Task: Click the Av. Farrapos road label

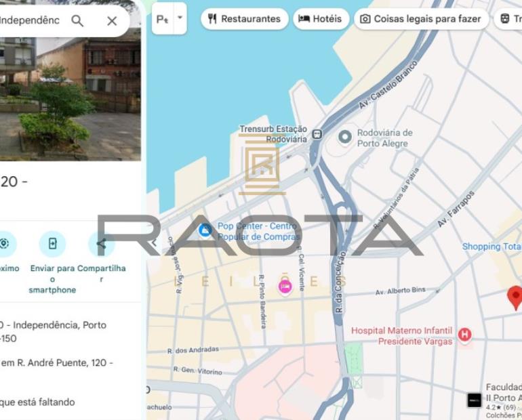Action: (x=456, y=209)
